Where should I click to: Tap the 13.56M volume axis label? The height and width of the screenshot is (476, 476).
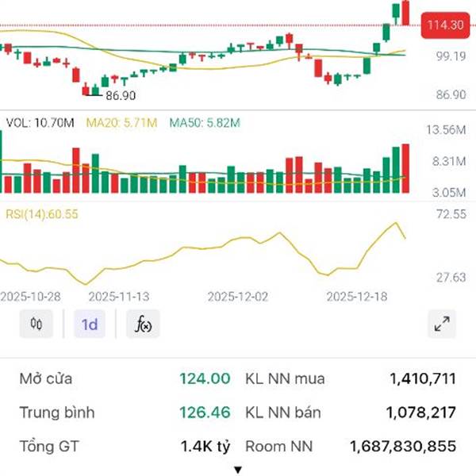click(446, 130)
